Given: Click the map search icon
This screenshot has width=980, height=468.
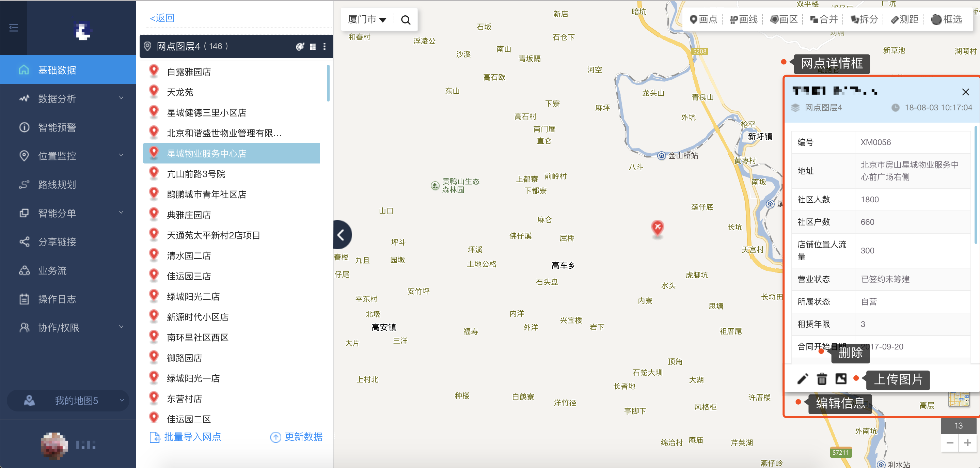Looking at the screenshot, I should pos(406,20).
